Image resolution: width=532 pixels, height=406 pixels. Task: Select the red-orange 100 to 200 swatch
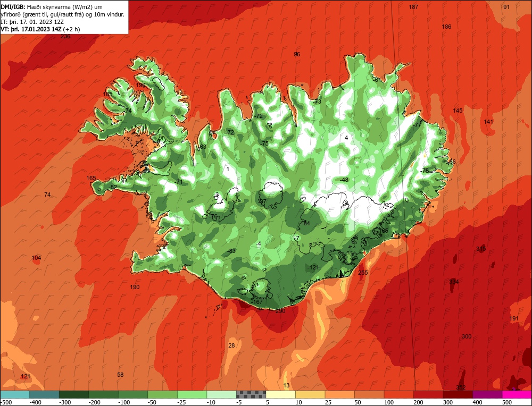click(x=398, y=394)
